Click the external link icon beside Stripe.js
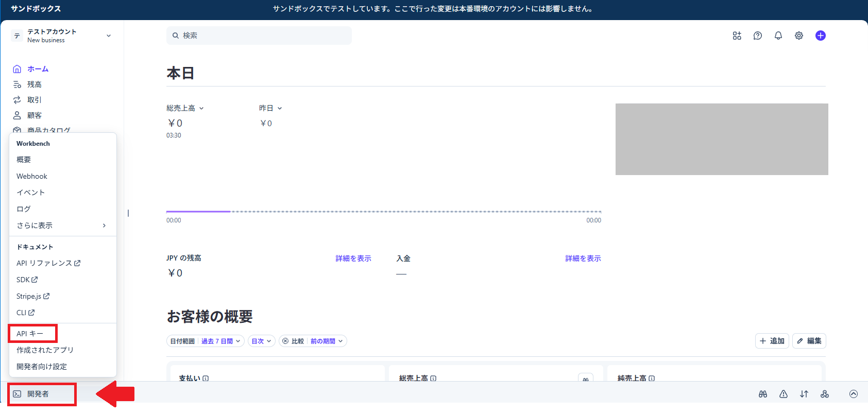The width and height of the screenshot is (868, 414). pos(46,296)
